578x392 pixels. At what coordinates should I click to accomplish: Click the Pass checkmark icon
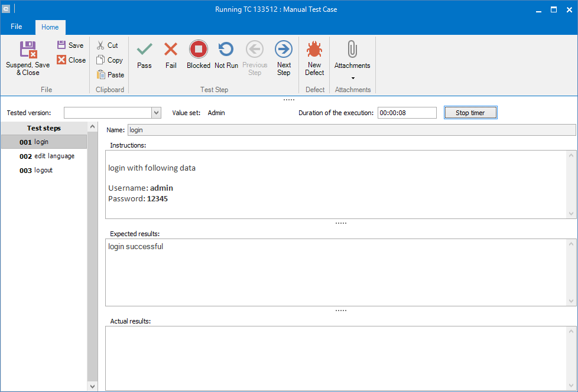point(144,49)
